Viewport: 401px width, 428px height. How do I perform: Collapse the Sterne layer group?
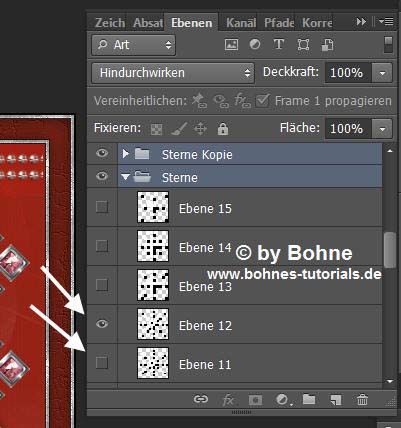(125, 177)
